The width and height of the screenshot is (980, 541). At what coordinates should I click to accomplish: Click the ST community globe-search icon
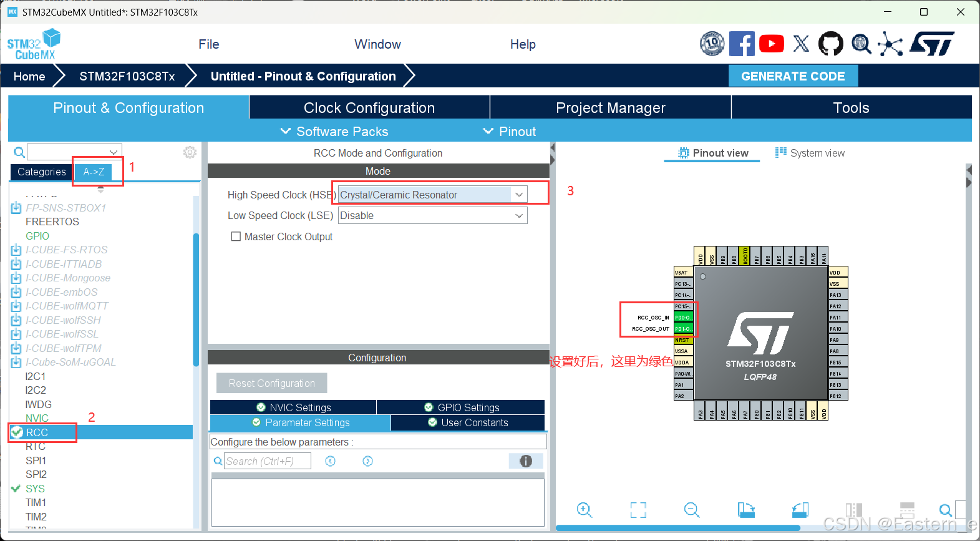click(861, 44)
